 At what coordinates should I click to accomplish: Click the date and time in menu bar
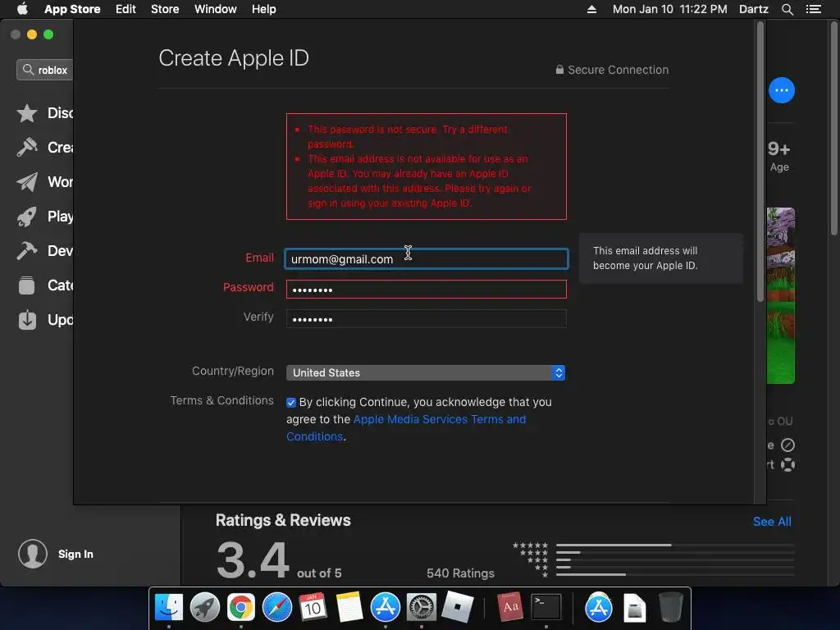[669, 9]
